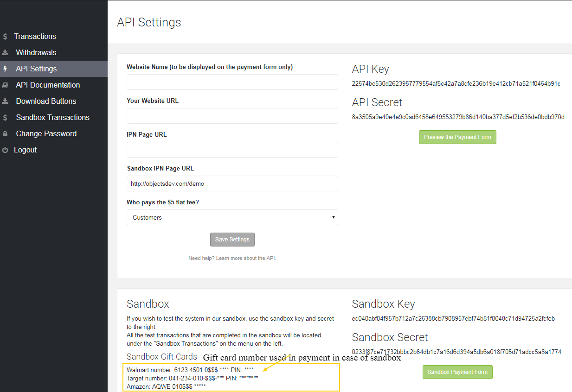The image size is (572, 392).
Task: Open the Sandbox Payment Form button
Action: pos(457,372)
